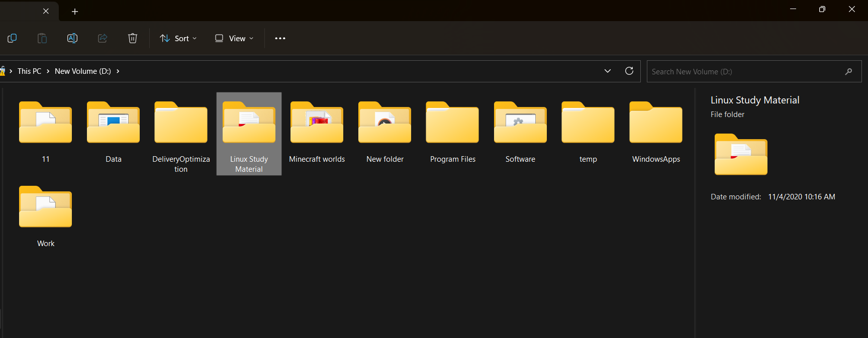The width and height of the screenshot is (868, 338).
Task: Select the Program Files folder icon
Action: (x=452, y=122)
